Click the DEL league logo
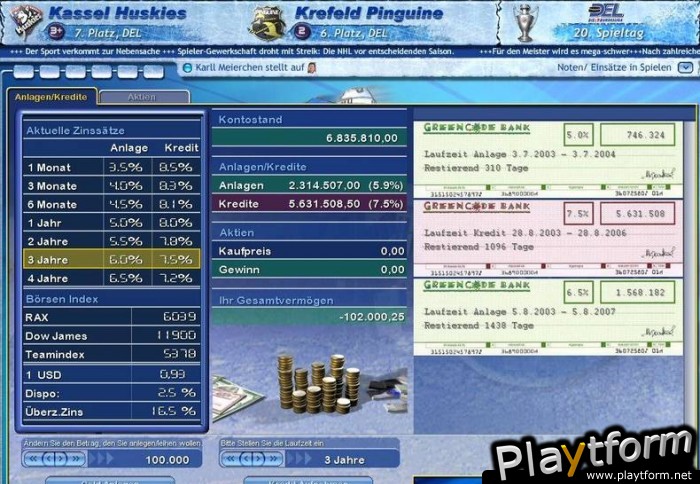 [x=605, y=13]
